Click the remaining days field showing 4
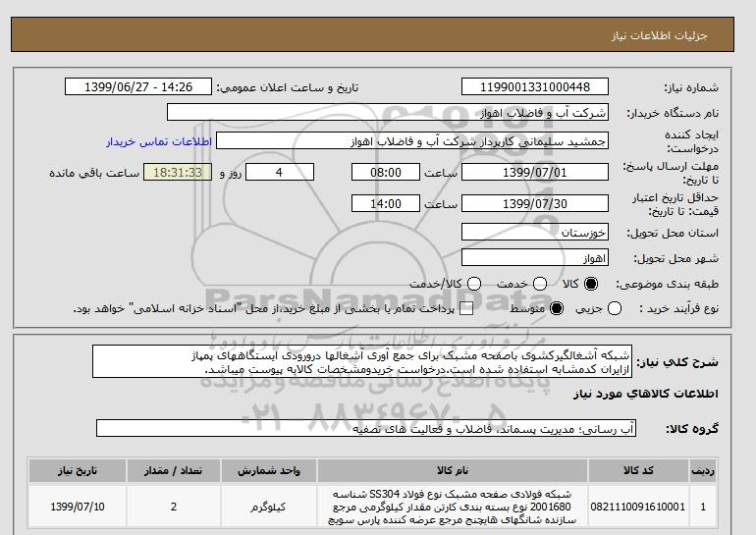 tap(280, 172)
